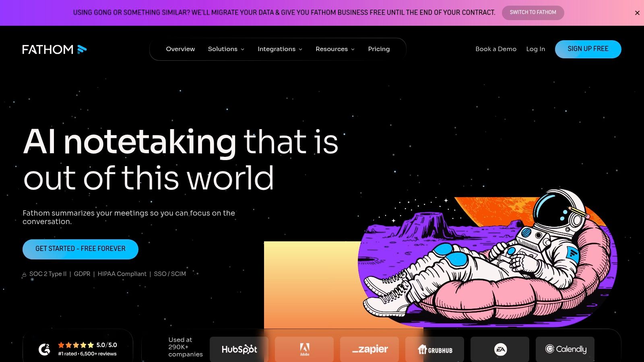Screen dimensions: 644x362
Task: Click the Calendly company logo
Action: coord(566,349)
